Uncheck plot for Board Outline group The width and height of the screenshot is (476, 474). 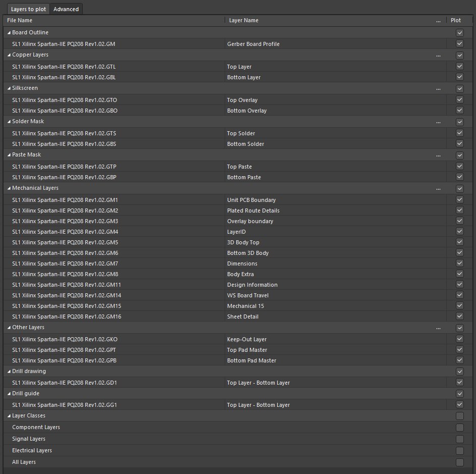click(460, 33)
